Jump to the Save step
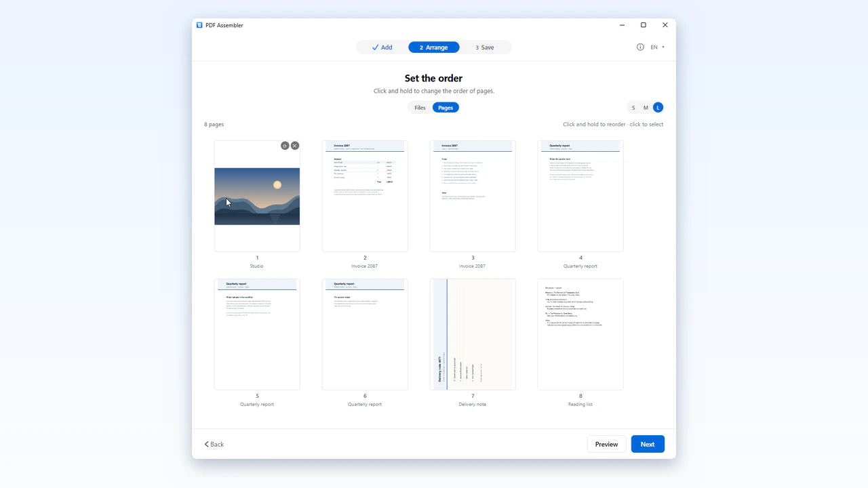Image resolution: width=868 pixels, height=488 pixels. tap(485, 47)
